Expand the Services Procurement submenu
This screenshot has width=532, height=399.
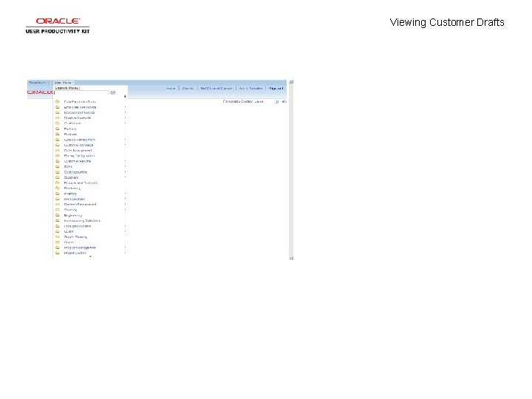(x=80, y=205)
